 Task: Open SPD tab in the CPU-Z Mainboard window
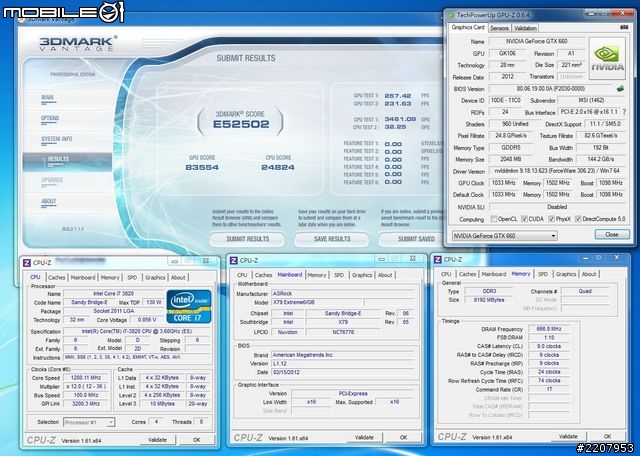[339, 275]
